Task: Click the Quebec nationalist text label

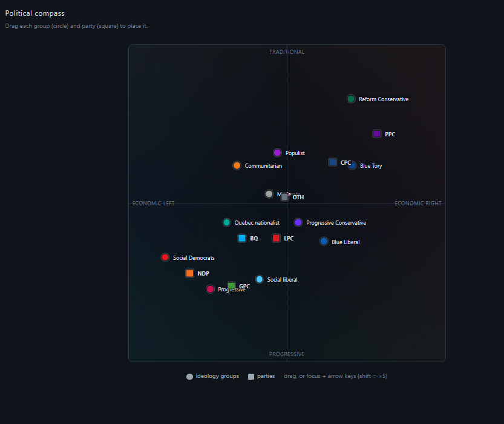Action: pyautogui.click(x=257, y=223)
